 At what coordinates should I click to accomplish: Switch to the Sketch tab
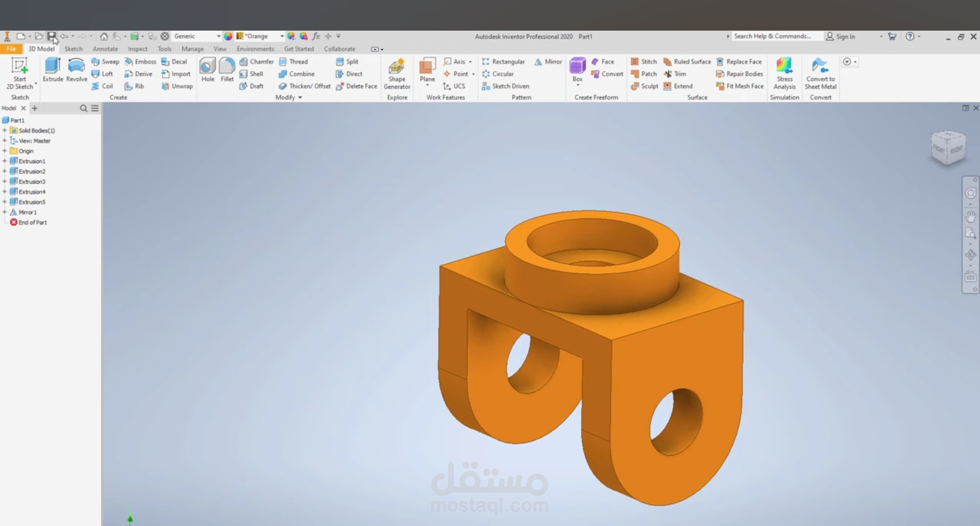point(73,49)
